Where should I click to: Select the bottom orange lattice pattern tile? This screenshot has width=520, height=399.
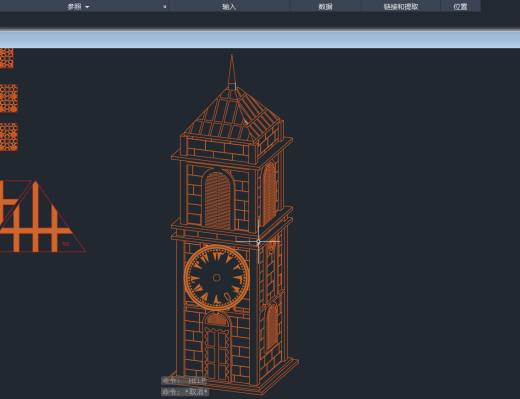9,137
